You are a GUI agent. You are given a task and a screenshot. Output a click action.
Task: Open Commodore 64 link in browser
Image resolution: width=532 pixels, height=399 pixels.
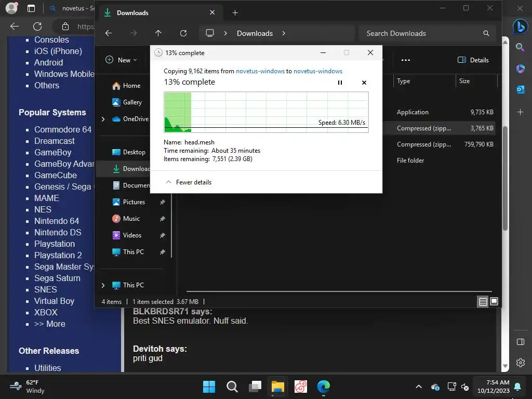63,129
